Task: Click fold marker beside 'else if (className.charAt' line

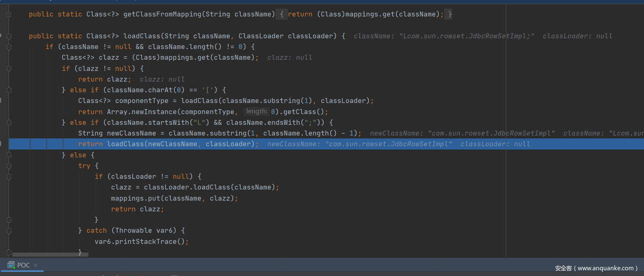Action: click(x=9, y=90)
